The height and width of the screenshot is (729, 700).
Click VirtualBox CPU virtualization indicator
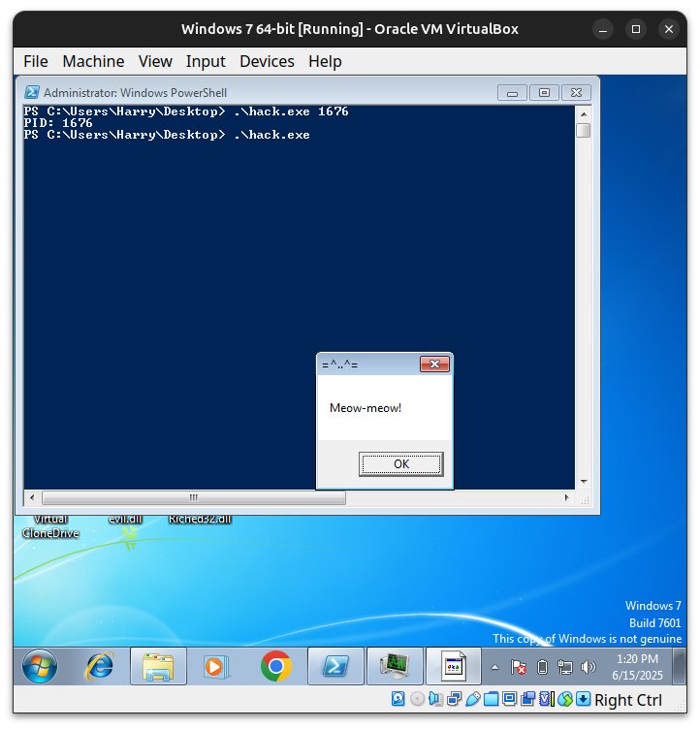(x=547, y=699)
